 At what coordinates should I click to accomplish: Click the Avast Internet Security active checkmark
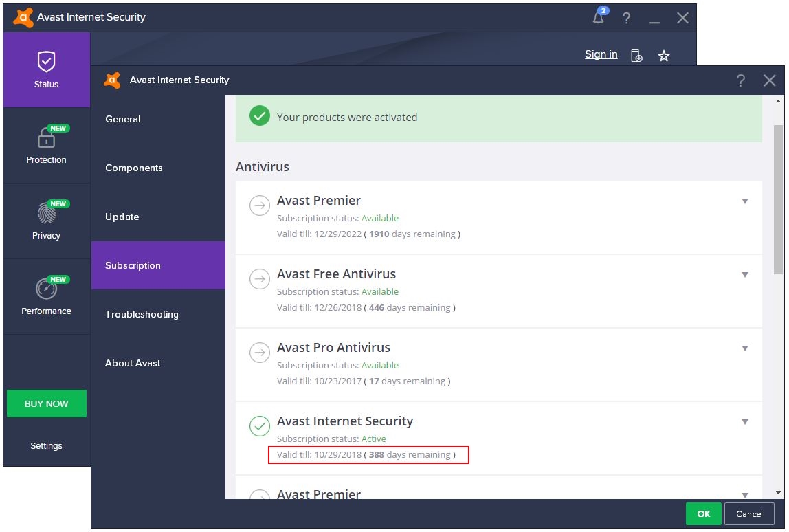click(x=260, y=425)
